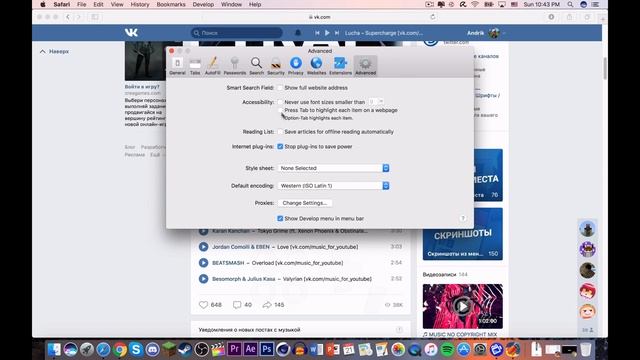
Task: Open the Style sheet dropdown
Action: [x=333, y=168]
